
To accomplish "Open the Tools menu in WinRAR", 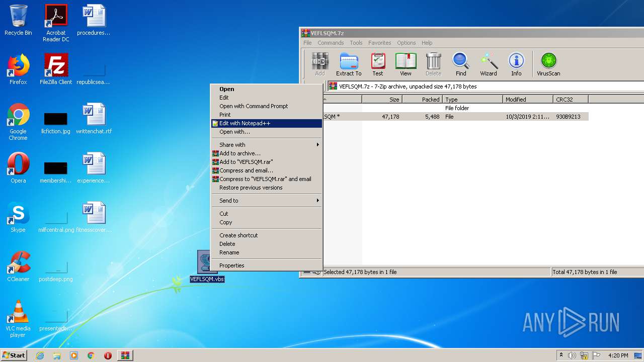I will pyautogui.click(x=356, y=43).
